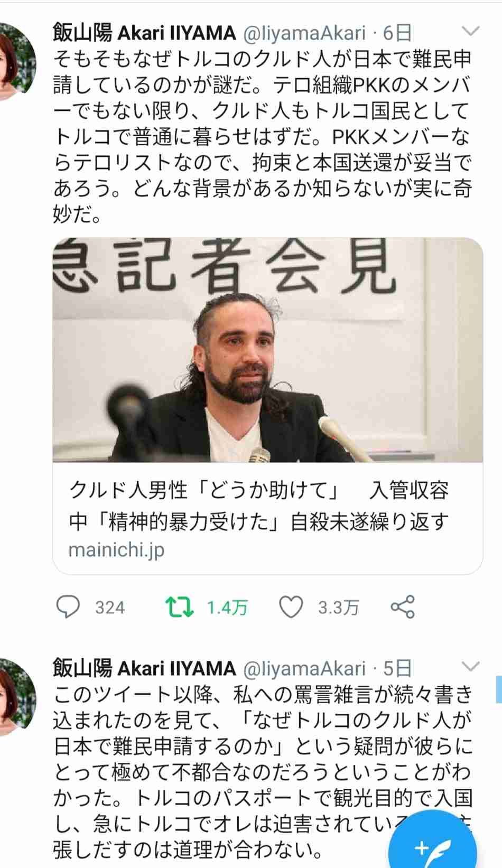Screen dimensions: 502x868
Task: Compose a new tweet with floating button
Action: click(x=432, y=843)
